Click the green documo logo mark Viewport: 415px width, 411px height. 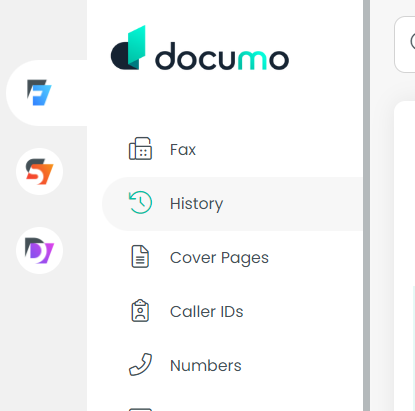129,47
